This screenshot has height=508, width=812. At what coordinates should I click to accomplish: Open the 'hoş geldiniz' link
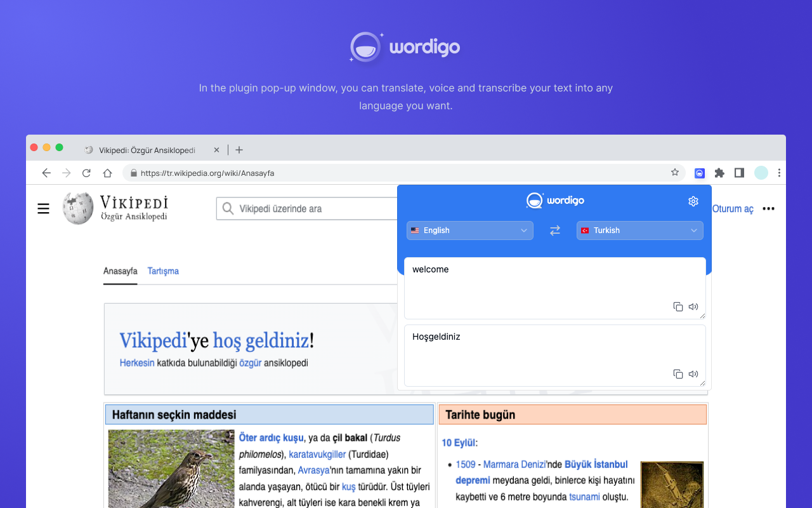click(261, 340)
